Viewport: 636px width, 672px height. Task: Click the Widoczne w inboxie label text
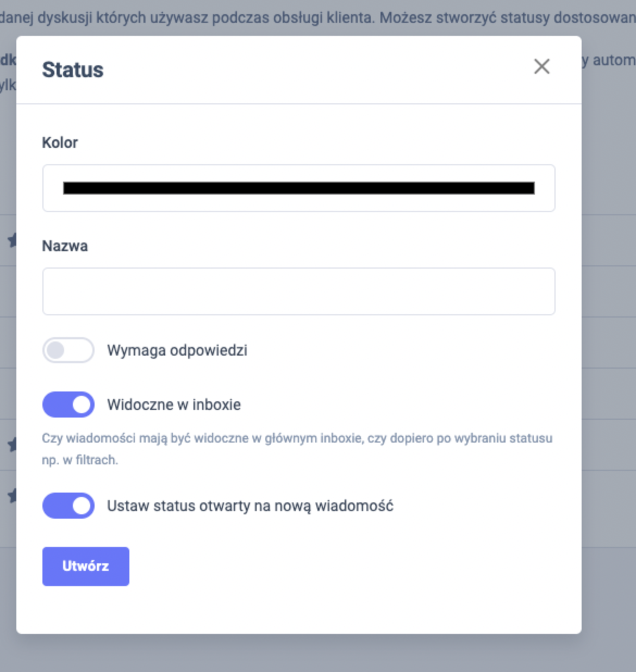[x=173, y=405]
